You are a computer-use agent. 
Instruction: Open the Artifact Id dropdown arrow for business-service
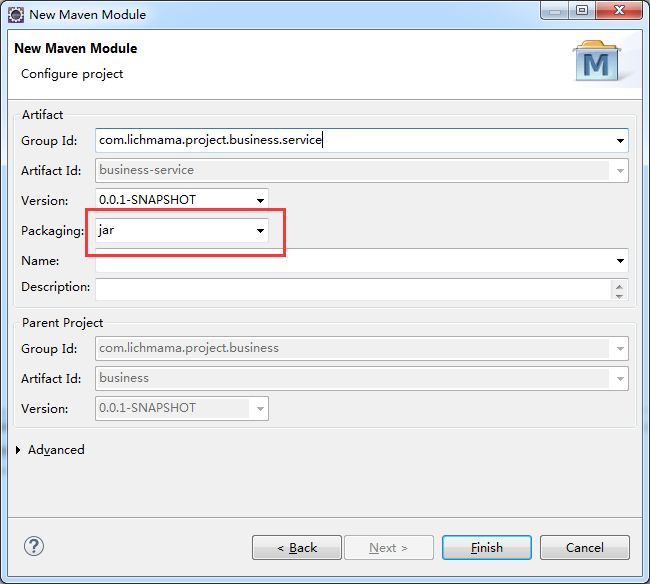point(620,170)
